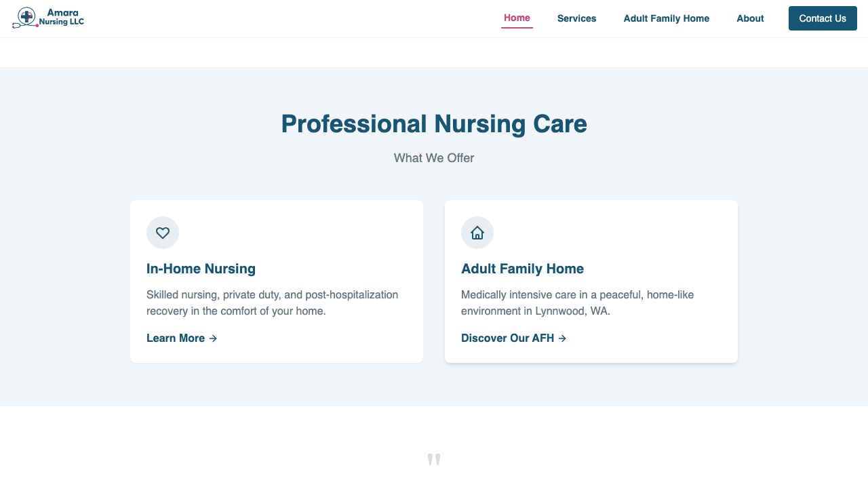868x487 pixels.
Task: Select the Home navigation item
Action: pos(517,18)
